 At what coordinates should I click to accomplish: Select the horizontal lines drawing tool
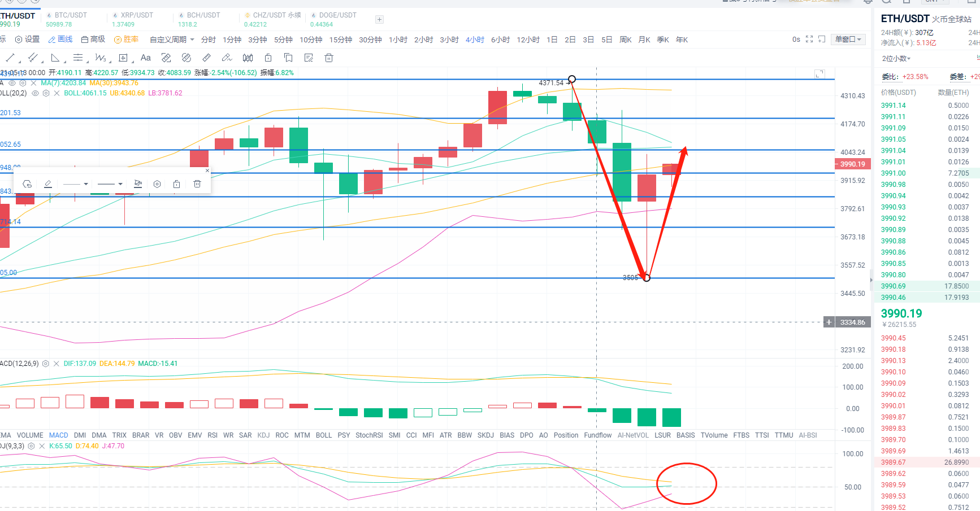[x=78, y=58]
